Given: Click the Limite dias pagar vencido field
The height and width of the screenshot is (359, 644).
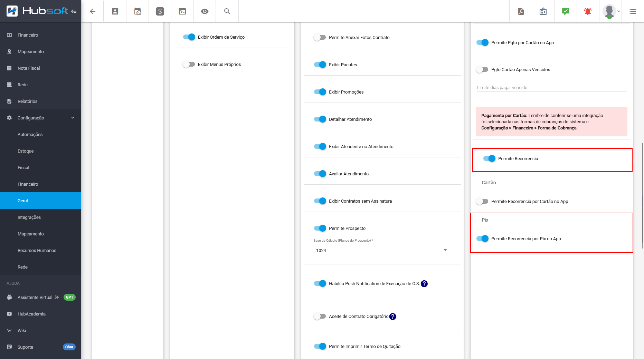Looking at the screenshot, I should coord(551,88).
